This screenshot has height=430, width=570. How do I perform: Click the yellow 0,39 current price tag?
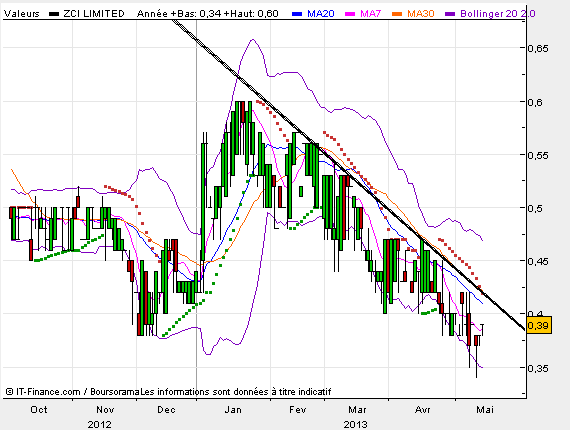539,325
